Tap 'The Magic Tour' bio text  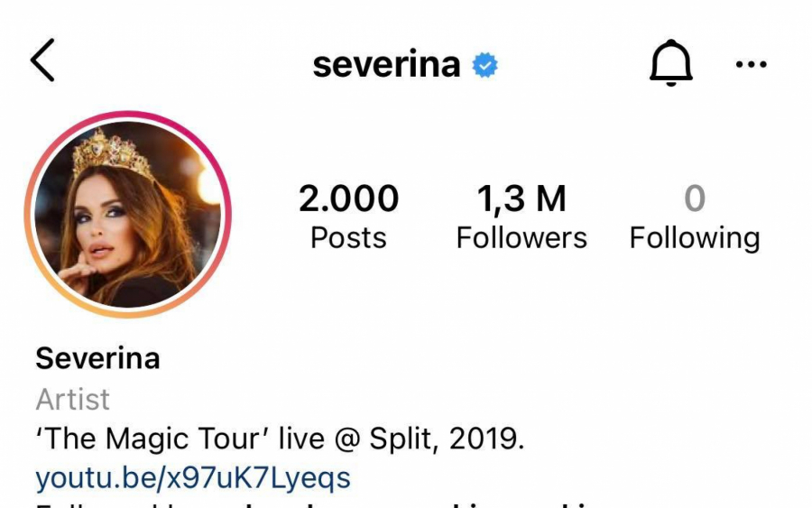152,439
